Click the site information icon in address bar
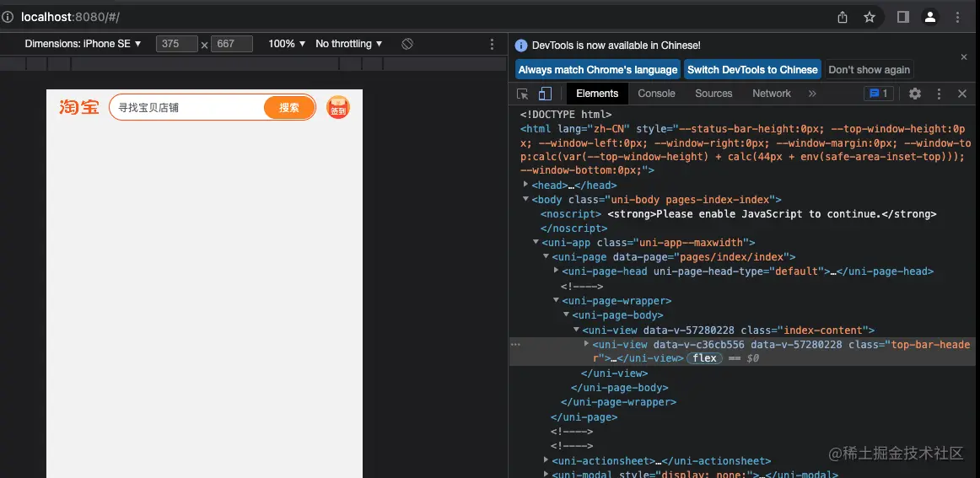 pos(8,17)
